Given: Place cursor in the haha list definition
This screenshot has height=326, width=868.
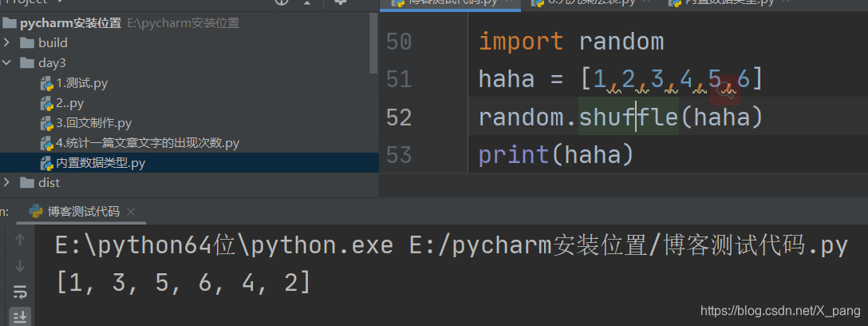Looking at the screenshot, I should [x=621, y=80].
